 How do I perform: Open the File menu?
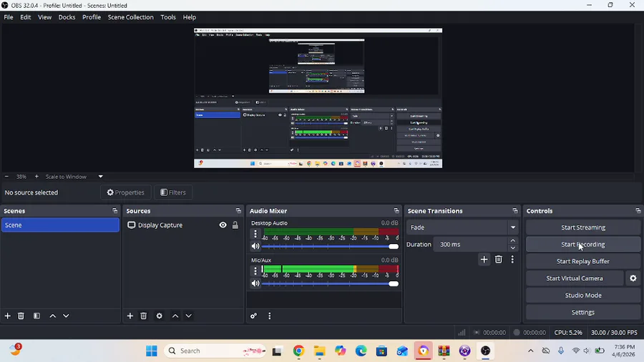(x=8, y=17)
